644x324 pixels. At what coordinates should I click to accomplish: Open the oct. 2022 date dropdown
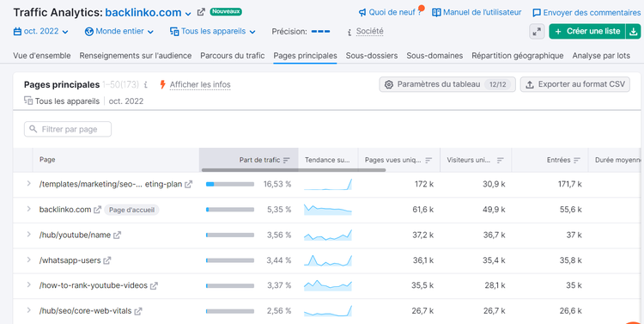(40, 31)
